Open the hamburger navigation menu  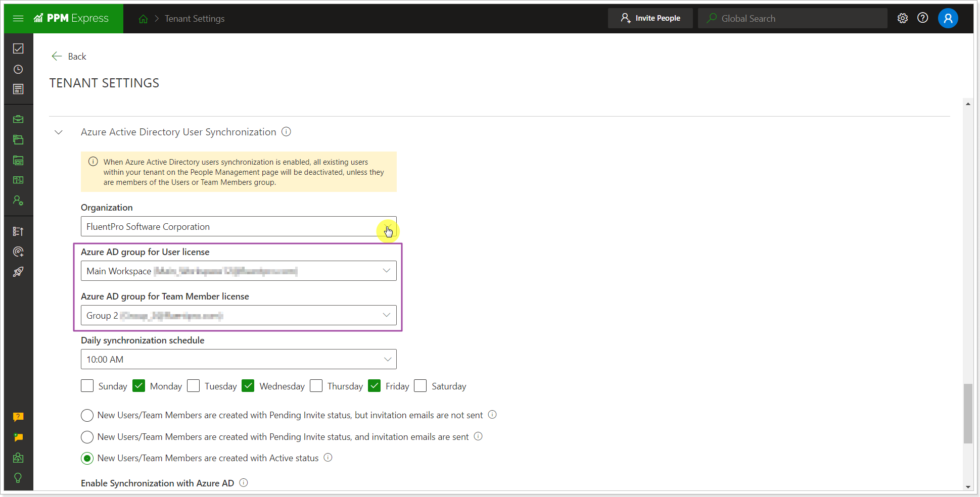pos(18,19)
